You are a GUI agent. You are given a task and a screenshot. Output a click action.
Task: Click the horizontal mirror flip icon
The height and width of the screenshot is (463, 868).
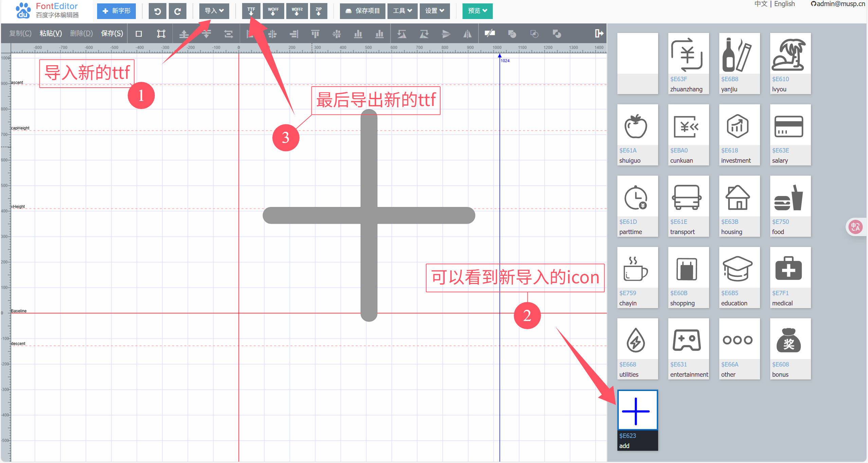coord(467,34)
